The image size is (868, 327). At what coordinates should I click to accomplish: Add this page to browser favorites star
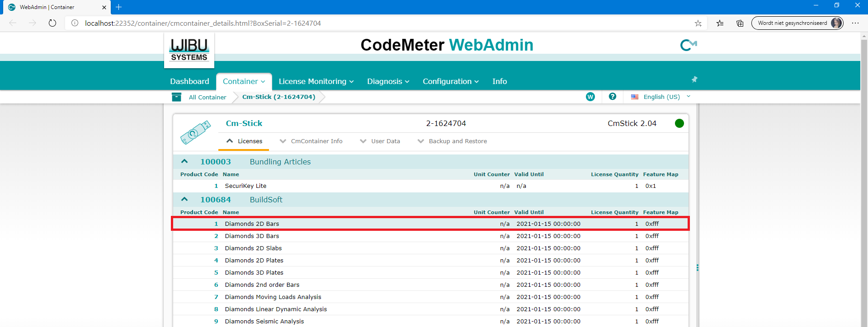(698, 23)
